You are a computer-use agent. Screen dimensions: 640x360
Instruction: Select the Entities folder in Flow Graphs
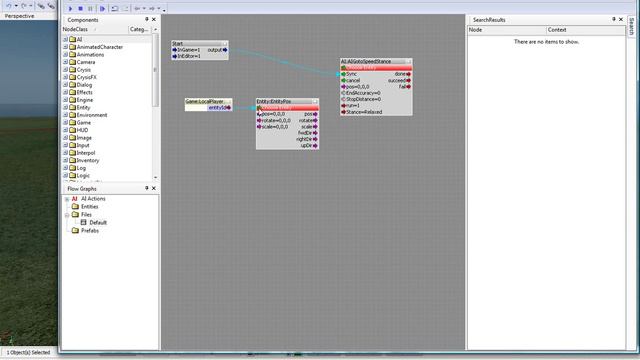[89, 207]
